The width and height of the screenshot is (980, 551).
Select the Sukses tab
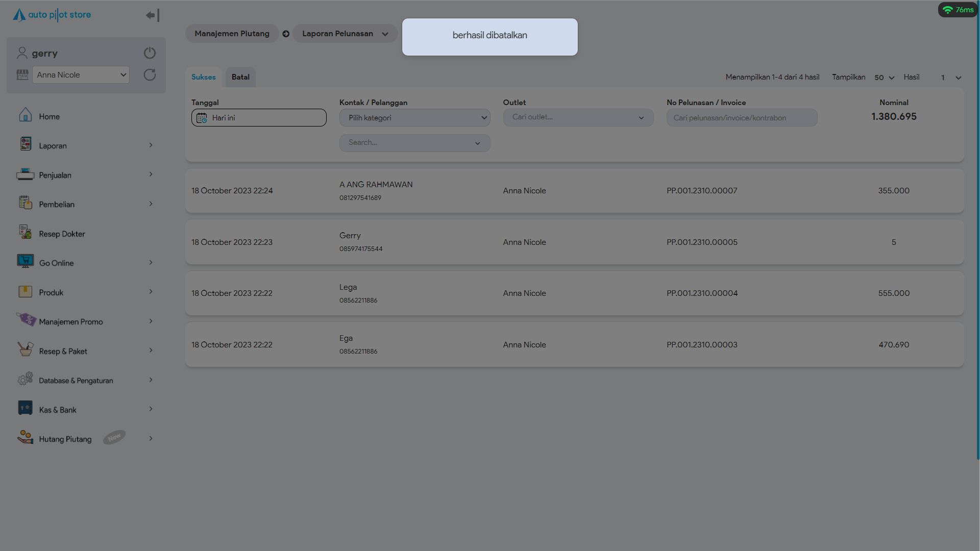click(203, 77)
